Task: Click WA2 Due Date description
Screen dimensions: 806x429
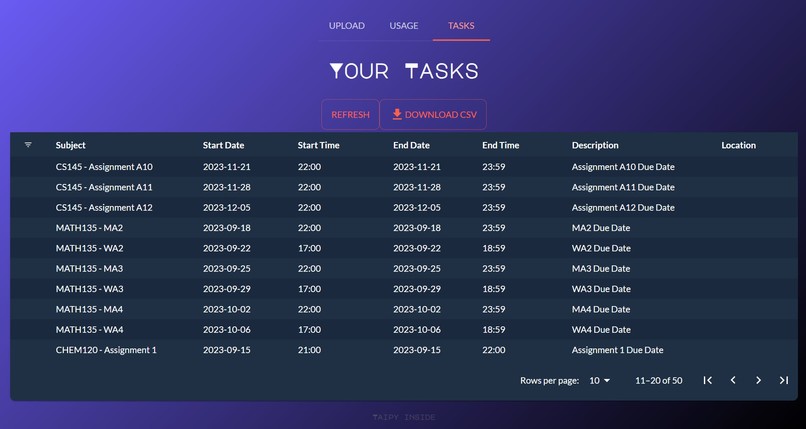Action: pyautogui.click(x=601, y=248)
